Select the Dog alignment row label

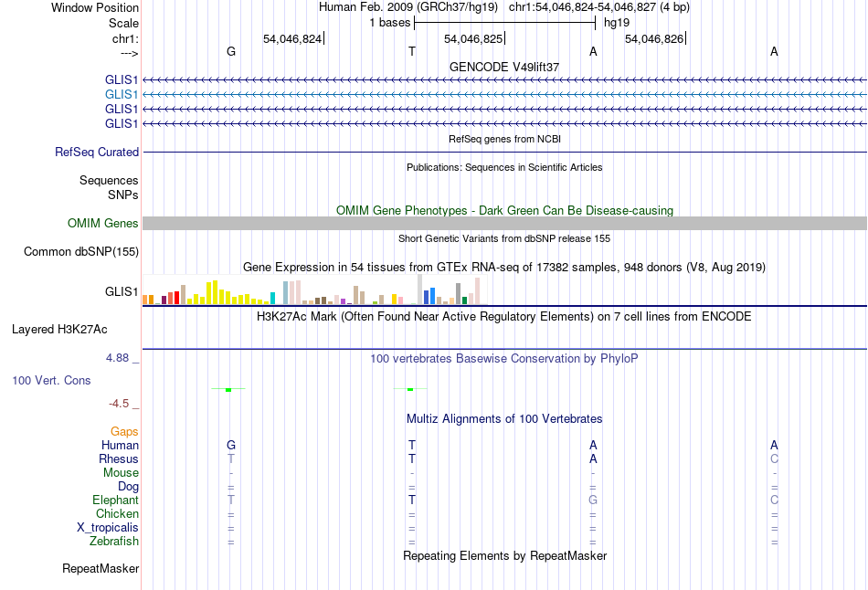(x=128, y=487)
